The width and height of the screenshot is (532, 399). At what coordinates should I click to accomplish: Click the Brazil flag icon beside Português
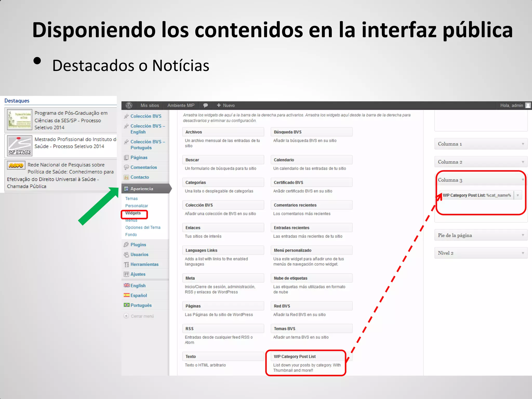[127, 305]
